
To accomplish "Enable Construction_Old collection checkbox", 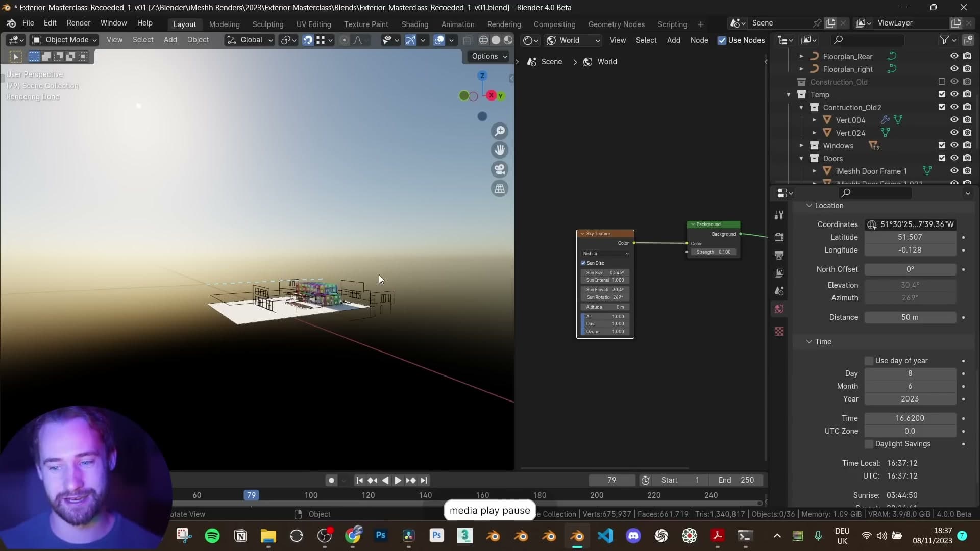I will [942, 82].
